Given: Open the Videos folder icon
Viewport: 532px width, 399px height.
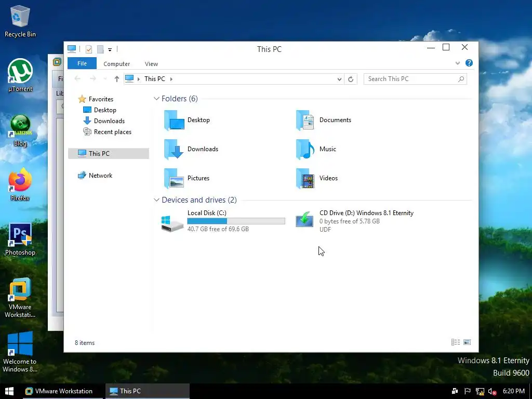Looking at the screenshot, I should point(305,178).
